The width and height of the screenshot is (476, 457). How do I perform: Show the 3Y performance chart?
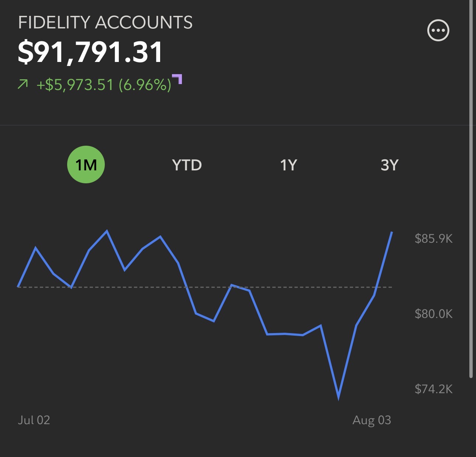click(x=390, y=165)
